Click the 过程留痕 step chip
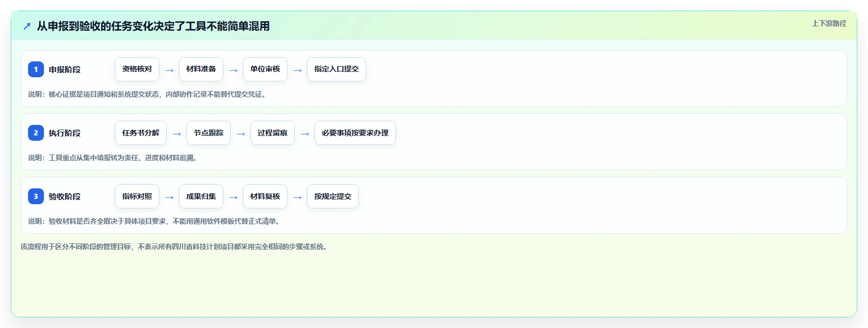The image size is (868, 328). pyautogui.click(x=273, y=133)
